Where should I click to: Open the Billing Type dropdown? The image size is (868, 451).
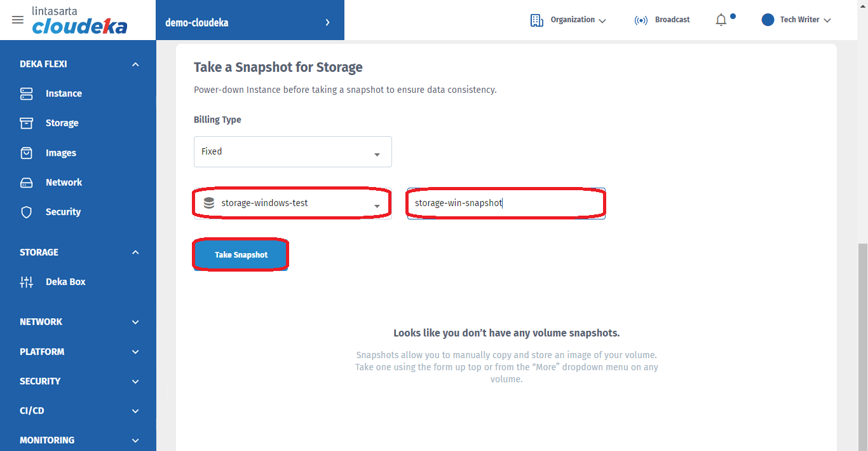point(292,152)
